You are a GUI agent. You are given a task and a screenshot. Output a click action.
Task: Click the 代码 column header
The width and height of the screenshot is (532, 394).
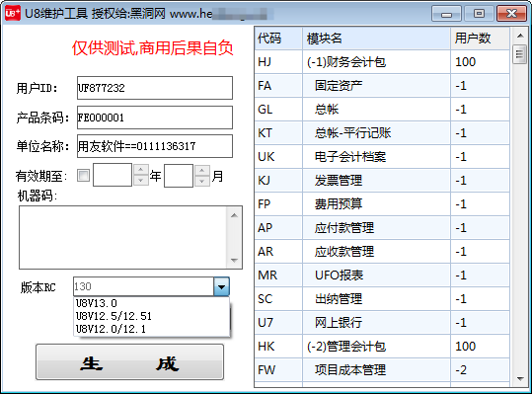coord(278,38)
